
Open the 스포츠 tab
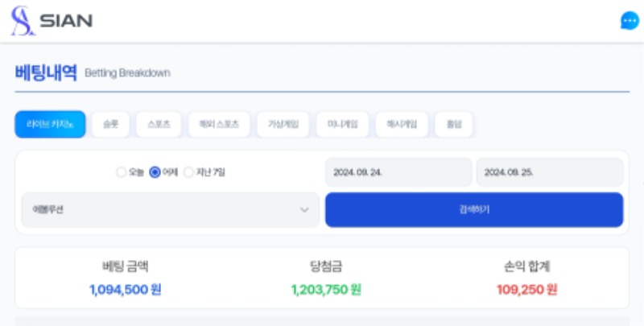tap(159, 125)
